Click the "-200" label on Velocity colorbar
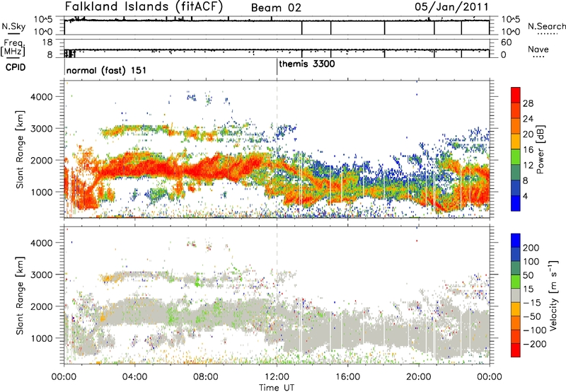 [535, 344]
